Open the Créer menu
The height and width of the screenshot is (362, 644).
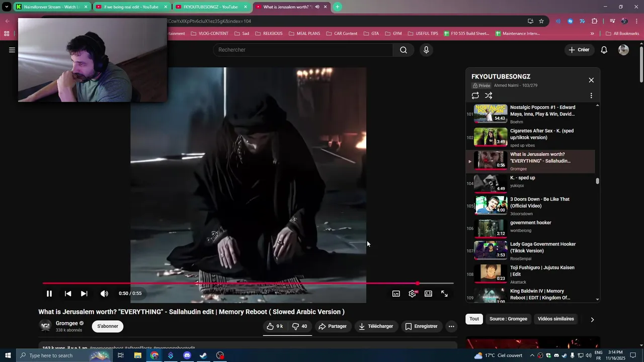click(579, 50)
